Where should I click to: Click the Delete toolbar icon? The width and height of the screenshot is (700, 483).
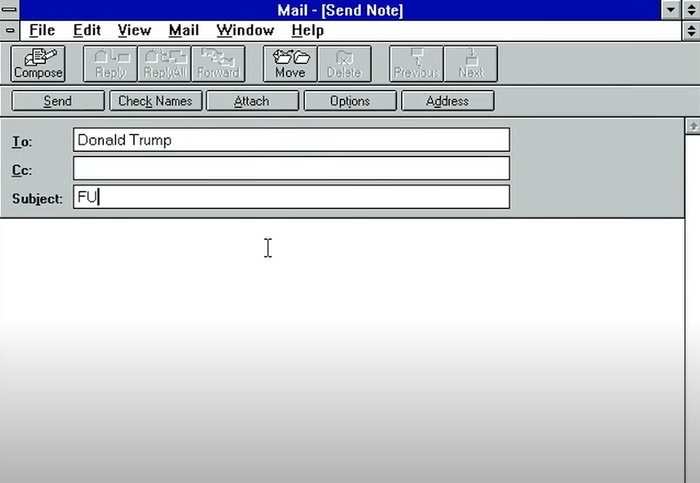point(344,64)
